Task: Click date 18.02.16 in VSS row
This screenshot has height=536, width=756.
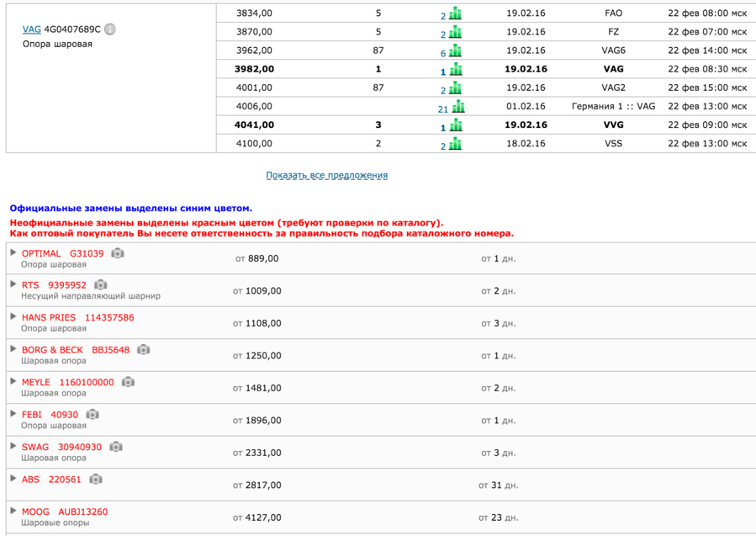Action: [526, 143]
